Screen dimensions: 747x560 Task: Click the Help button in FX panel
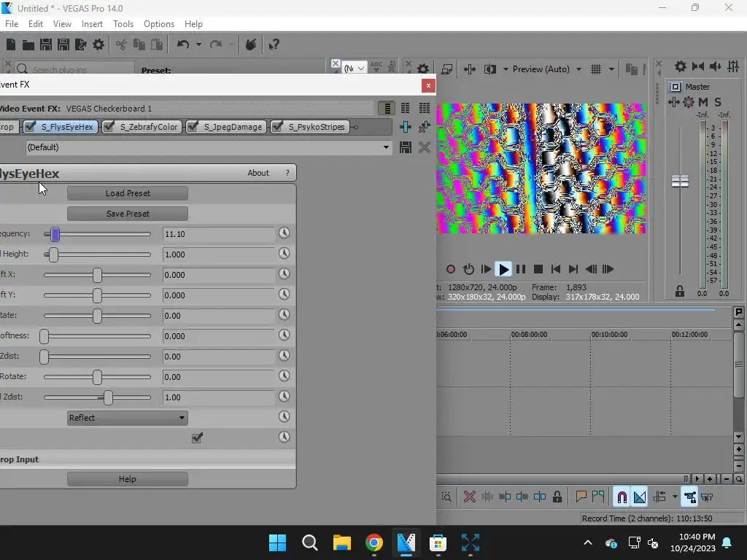[x=127, y=479]
